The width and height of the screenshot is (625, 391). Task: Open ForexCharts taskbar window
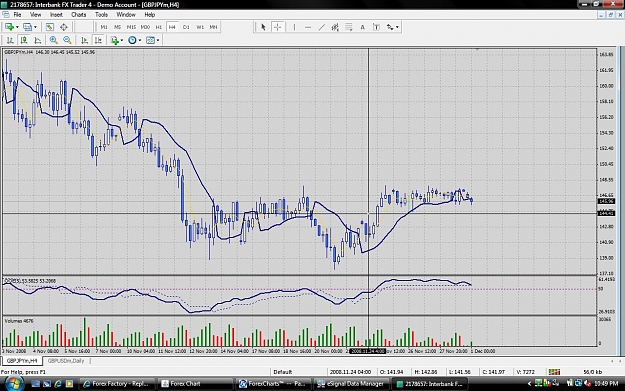coord(272,384)
